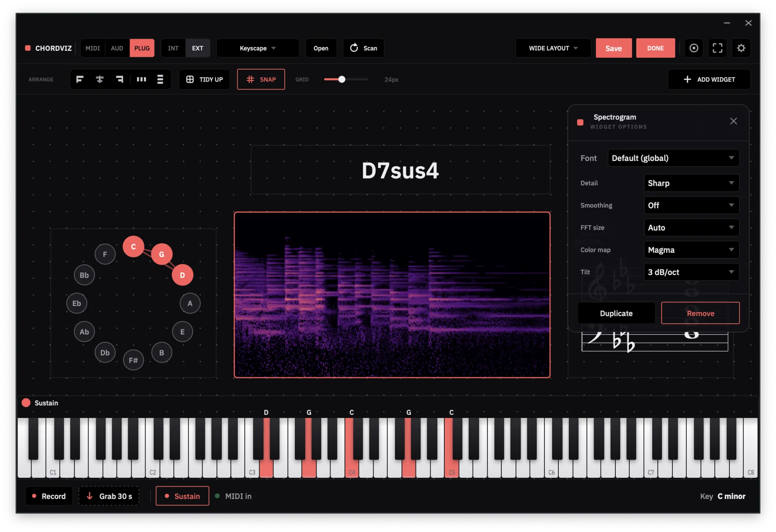776x532 pixels.
Task: Toggle the Sustain button in bottom bar
Action: point(182,496)
